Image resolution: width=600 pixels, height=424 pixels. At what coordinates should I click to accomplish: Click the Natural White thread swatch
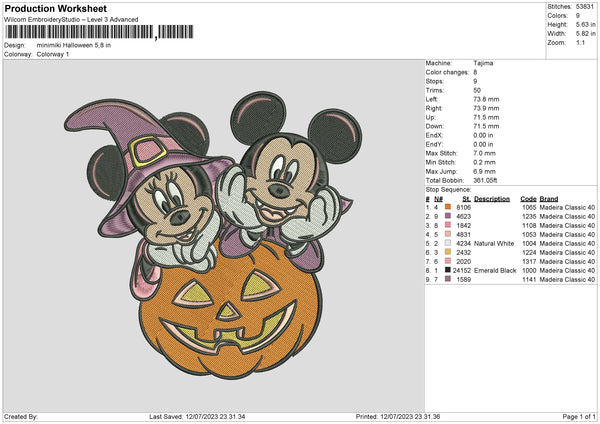448,243
